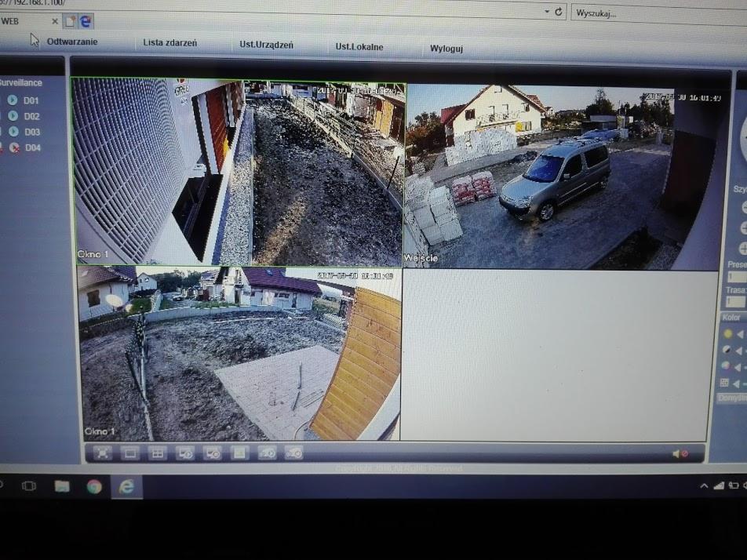Enable the disconnected D04 camera
The image size is (747, 560).
coord(13,147)
